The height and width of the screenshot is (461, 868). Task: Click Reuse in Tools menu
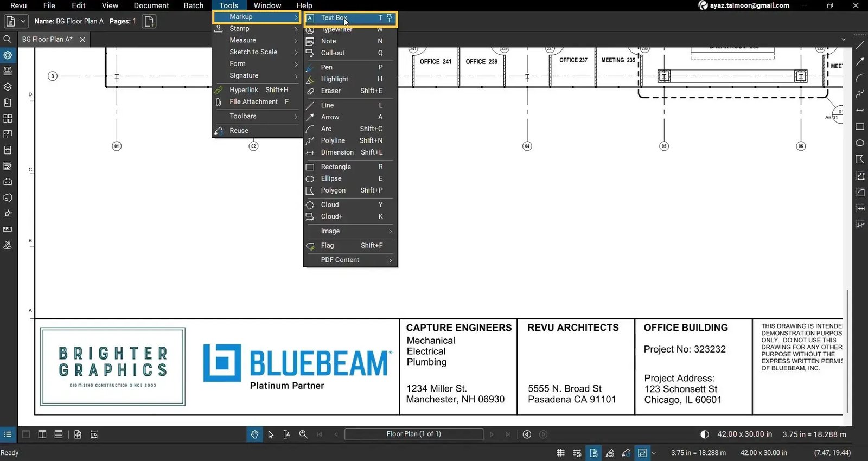tap(257, 131)
